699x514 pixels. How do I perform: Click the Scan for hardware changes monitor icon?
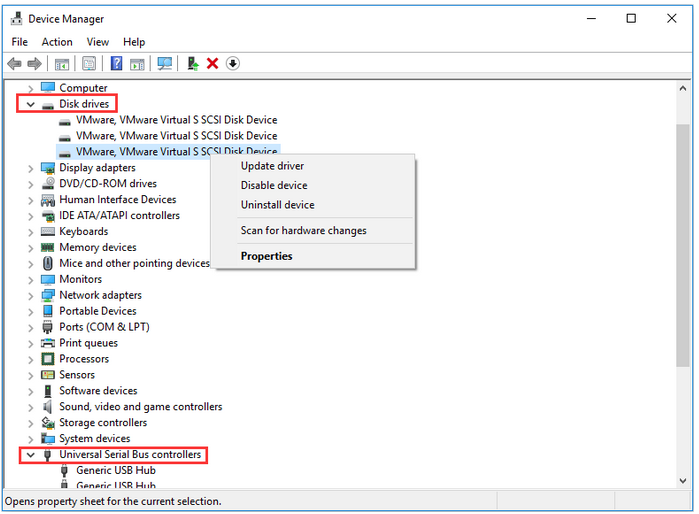coord(165,63)
